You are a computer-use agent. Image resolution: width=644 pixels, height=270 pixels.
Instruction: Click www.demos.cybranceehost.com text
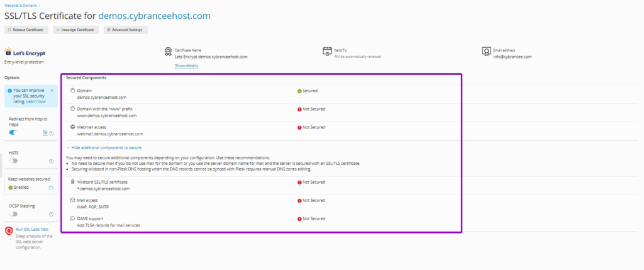pos(107,115)
